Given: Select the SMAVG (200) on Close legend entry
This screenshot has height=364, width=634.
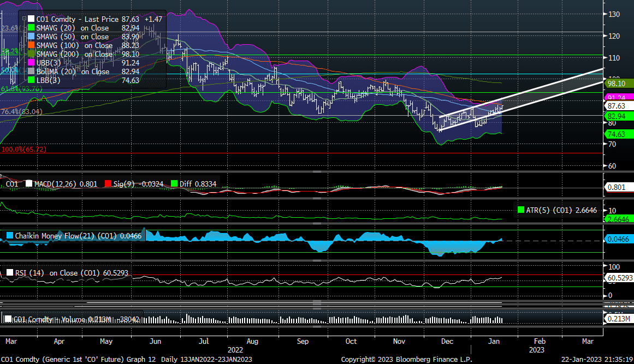Looking at the screenshot, I should point(74,54).
